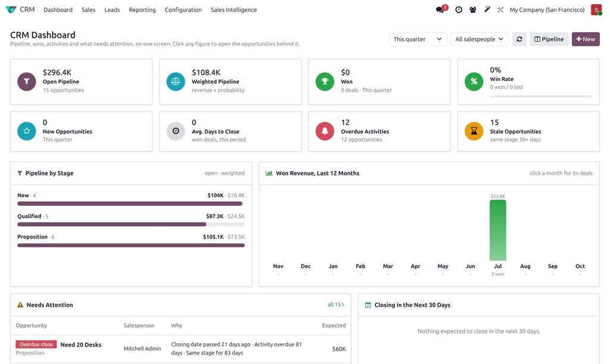Click the calendar icon beside Closing in Next 30 Days

tap(368, 305)
